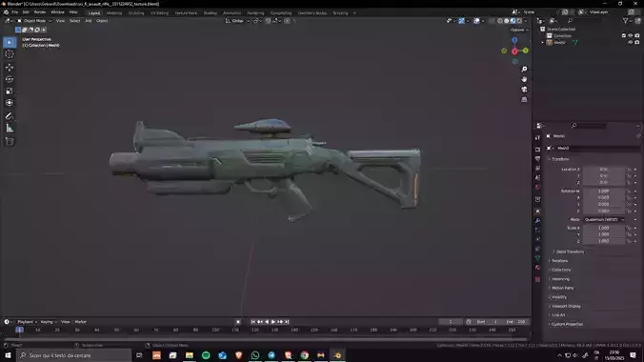This screenshot has height=362, width=644.
Task: Expand the Viewport Display panel
Action: tap(566, 306)
